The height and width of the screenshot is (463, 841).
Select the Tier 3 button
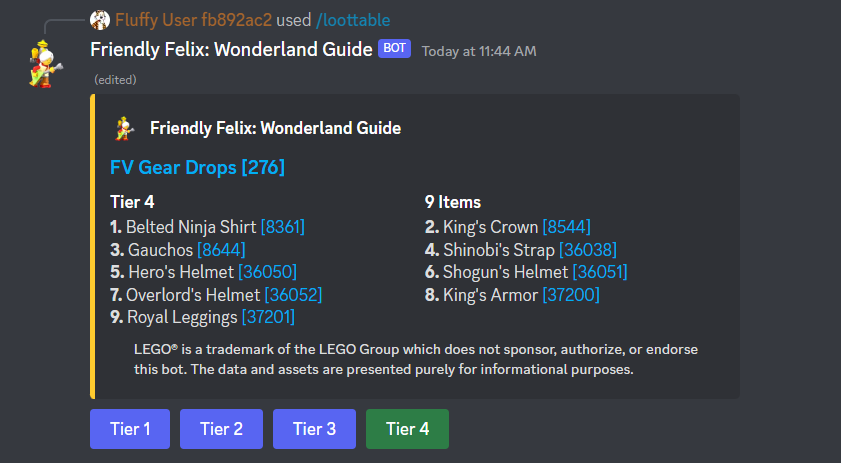tap(314, 429)
